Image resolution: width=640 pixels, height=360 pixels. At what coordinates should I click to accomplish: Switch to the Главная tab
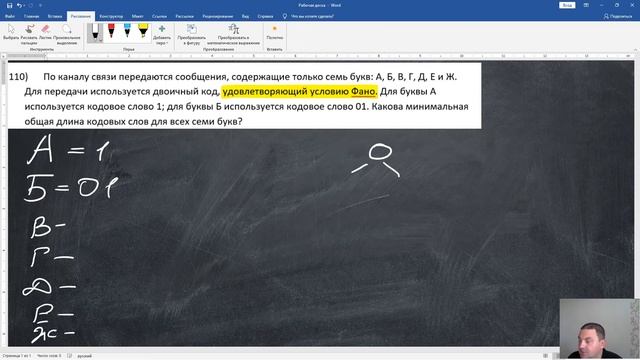point(31,16)
